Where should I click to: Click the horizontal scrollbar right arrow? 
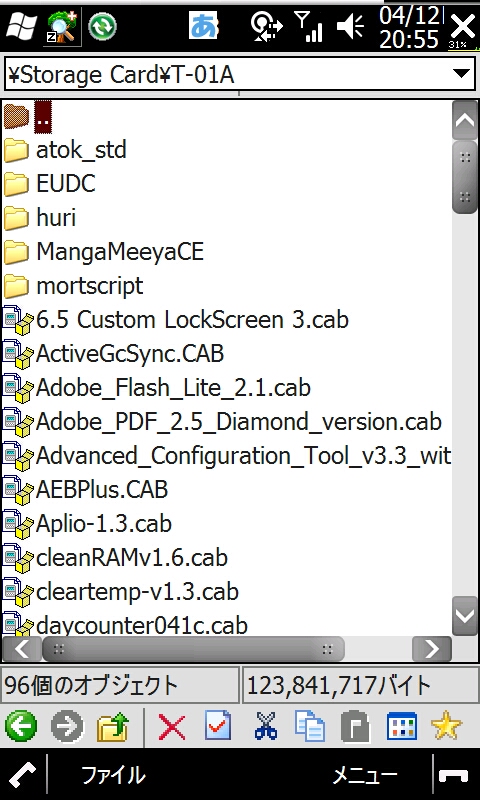click(432, 649)
